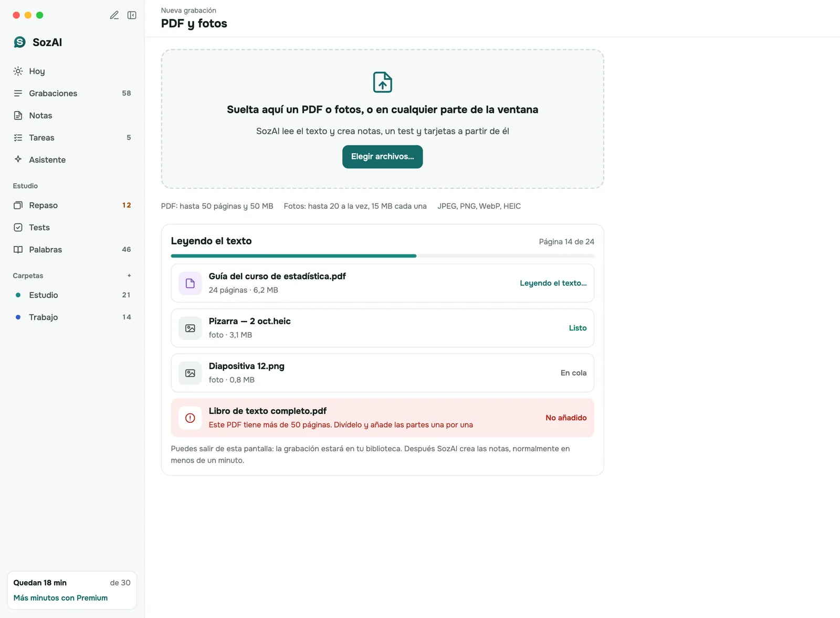
Task: Open the Estudio folder
Action: click(72, 295)
